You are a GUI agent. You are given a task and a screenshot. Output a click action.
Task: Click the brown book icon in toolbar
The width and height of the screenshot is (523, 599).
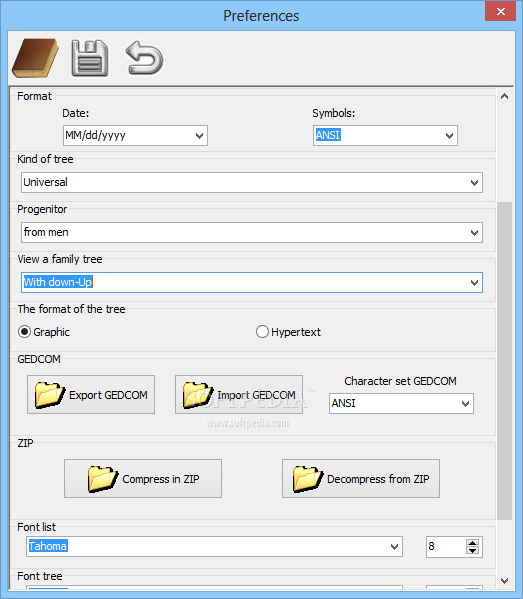(x=35, y=58)
